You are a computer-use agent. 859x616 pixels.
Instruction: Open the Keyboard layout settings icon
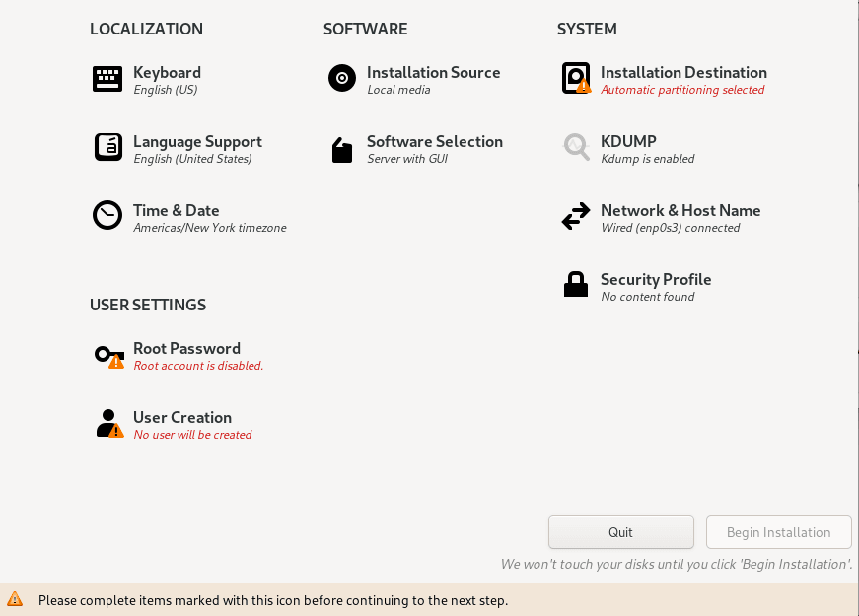pyautogui.click(x=107, y=78)
